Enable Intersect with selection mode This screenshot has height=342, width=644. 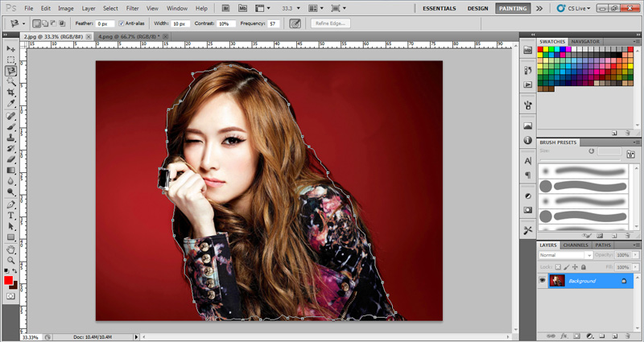pyautogui.click(x=62, y=23)
